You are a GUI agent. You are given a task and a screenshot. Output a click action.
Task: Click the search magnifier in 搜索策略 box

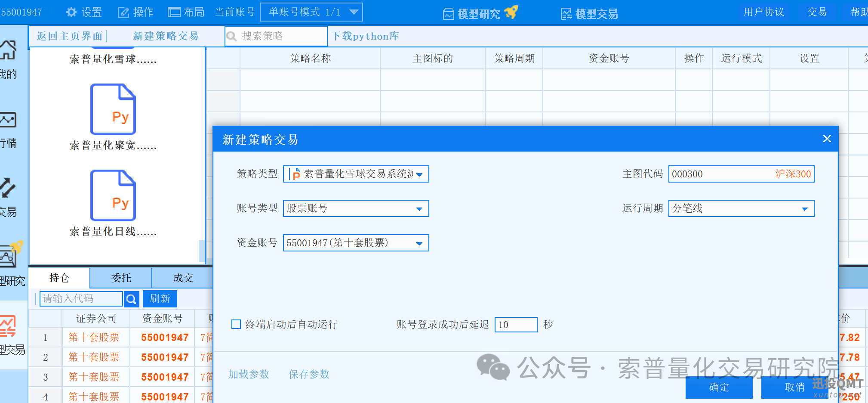coord(232,36)
